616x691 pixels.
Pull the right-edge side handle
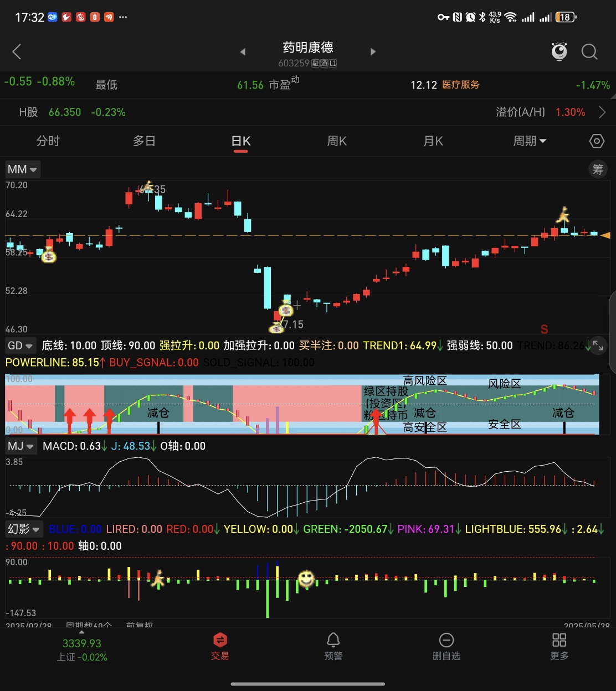[x=613, y=332]
